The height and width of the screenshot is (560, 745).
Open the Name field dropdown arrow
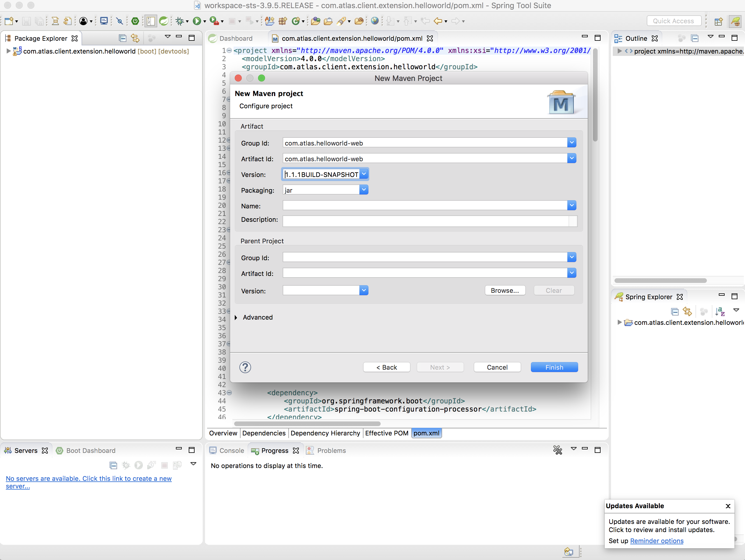pos(571,205)
